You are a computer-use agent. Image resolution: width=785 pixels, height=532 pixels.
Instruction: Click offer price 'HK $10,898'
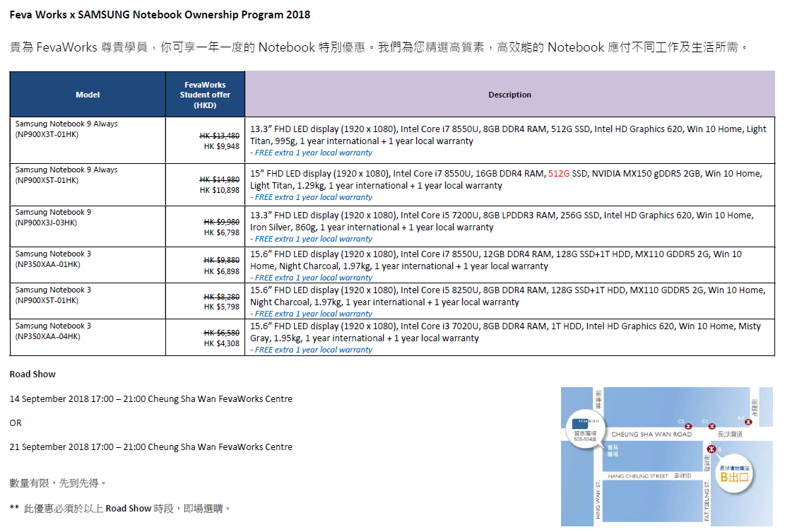tap(219, 190)
